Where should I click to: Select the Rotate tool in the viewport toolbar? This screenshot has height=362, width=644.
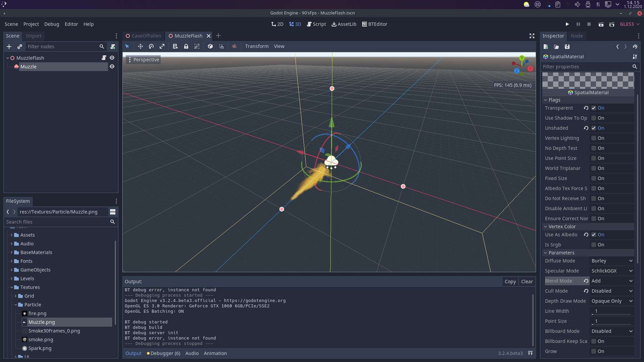tap(151, 46)
